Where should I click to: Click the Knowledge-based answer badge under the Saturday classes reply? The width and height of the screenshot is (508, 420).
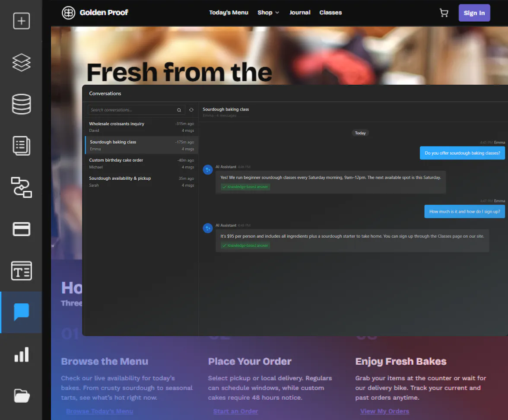[245, 187]
